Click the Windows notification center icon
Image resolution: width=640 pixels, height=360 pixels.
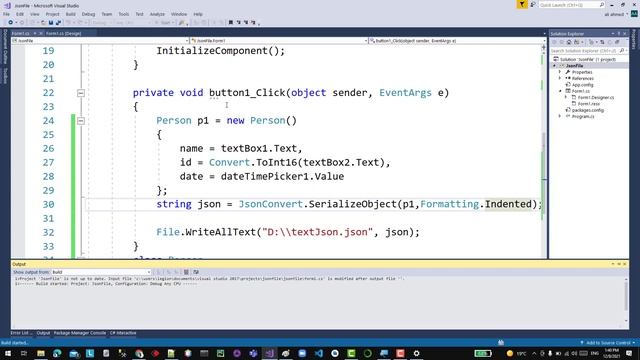629,353
